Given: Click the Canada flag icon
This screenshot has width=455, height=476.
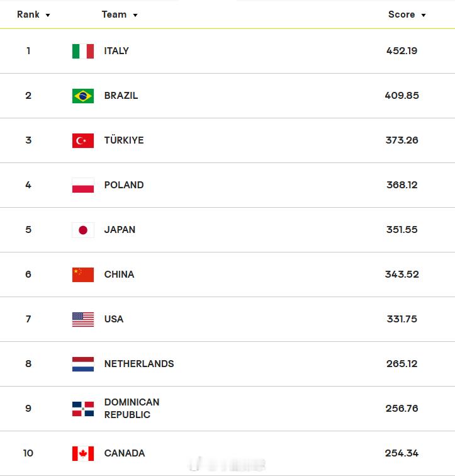Looking at the screenshot, I should point(83,453).
